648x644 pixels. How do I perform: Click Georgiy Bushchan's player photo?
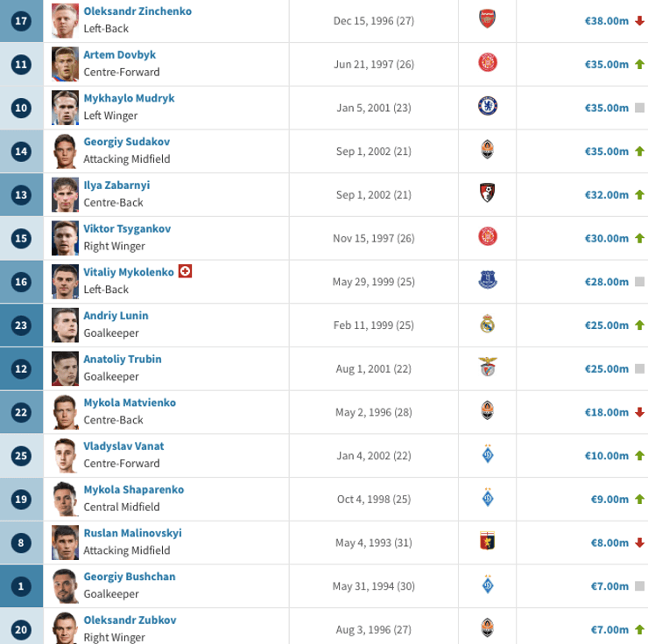[x=64, y=586]
